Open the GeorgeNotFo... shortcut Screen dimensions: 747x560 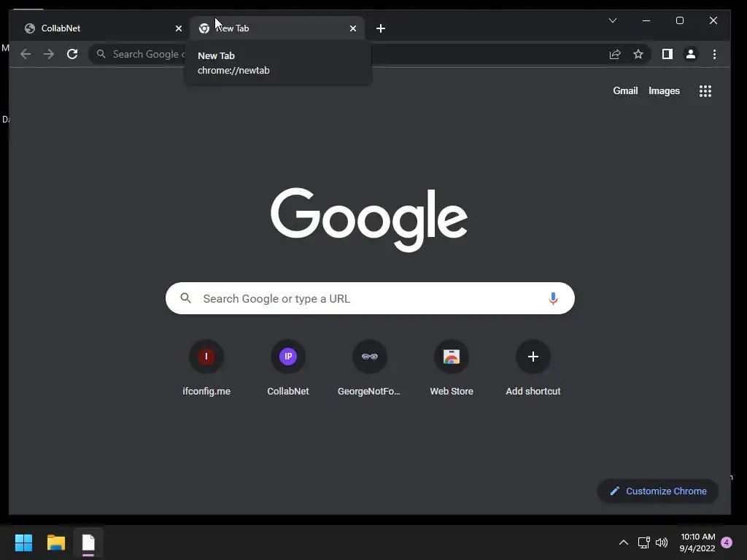pyautogui.click(x=369, y=368)
